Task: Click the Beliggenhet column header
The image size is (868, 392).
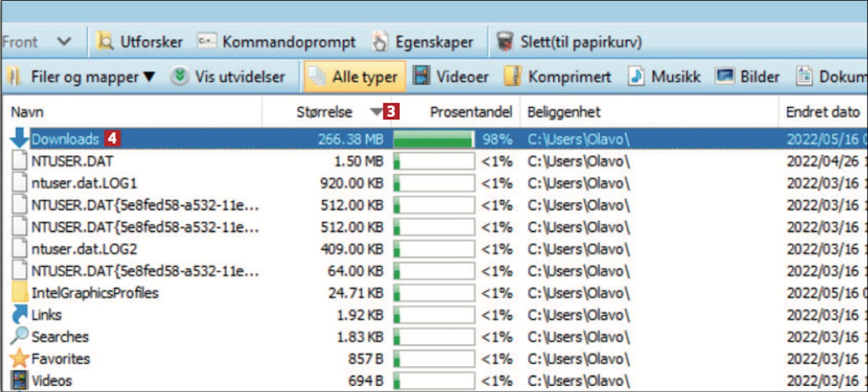Action: point(564,112)
